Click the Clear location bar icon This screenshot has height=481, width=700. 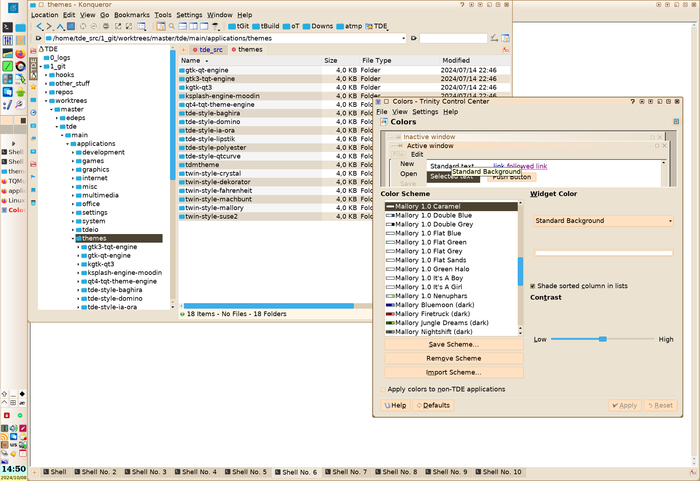(38, 38)
